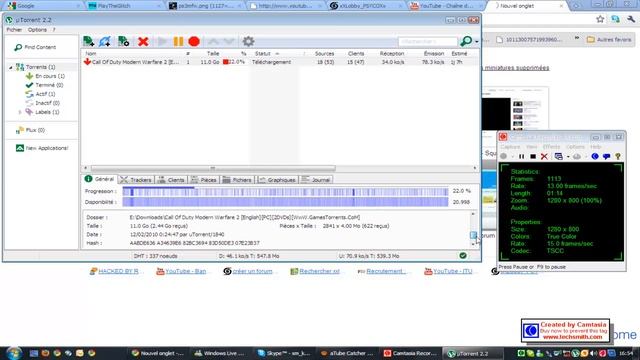Click the uTorrent search magnifier icon

click(x=466, y=41)
